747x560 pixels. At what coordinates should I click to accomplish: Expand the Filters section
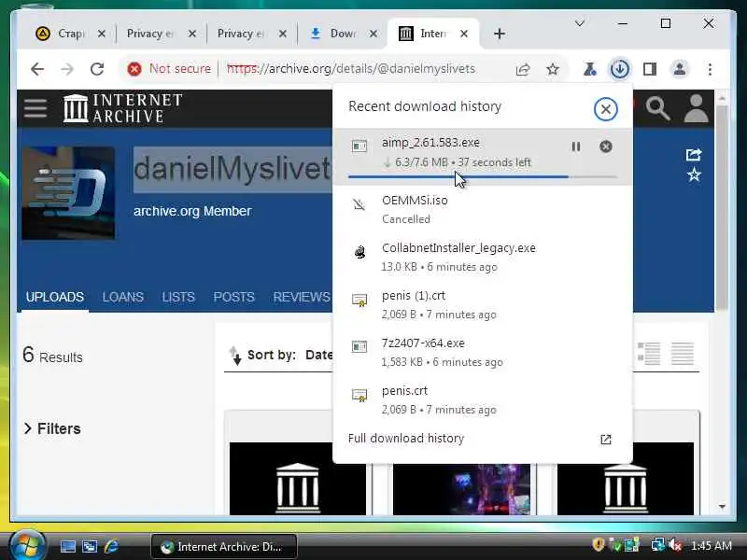52,428
